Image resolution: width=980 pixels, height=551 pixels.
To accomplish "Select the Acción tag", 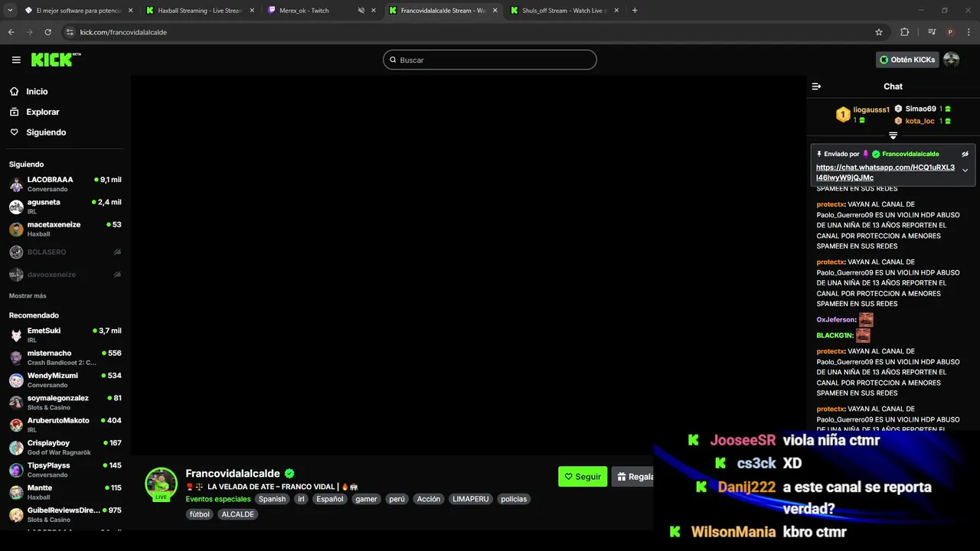I will 429,499.
